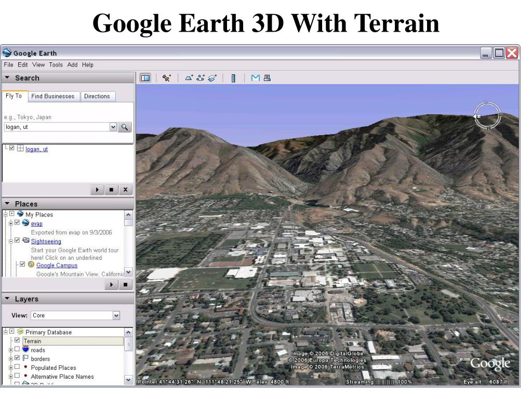Click the Add Image Overlay icon
The width and height of the screenshot is (532, 399).
tap(212, 78)
